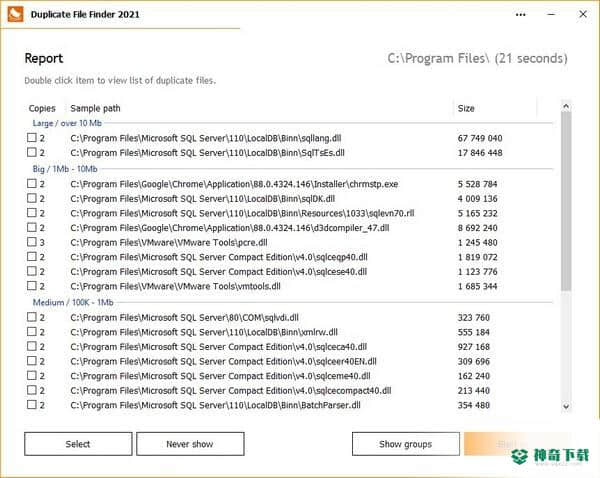Click the d3dcompiler_47.dll path row

pos(230,228)
